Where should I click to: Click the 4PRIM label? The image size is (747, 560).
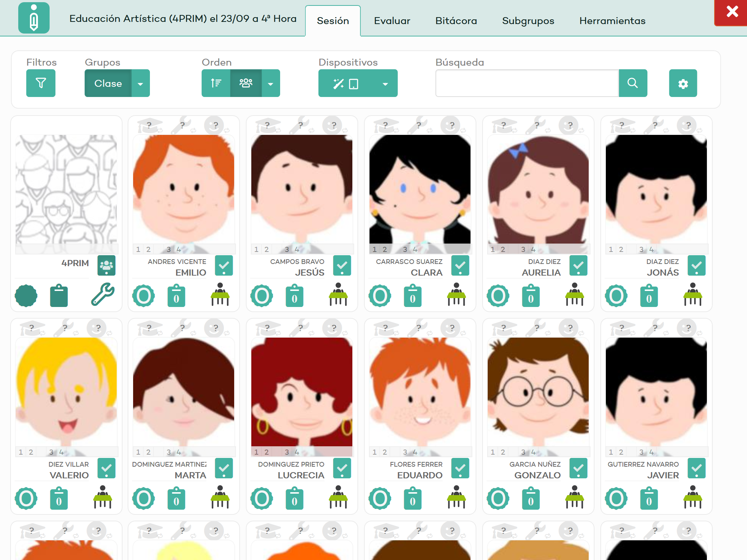click(75, 263)
